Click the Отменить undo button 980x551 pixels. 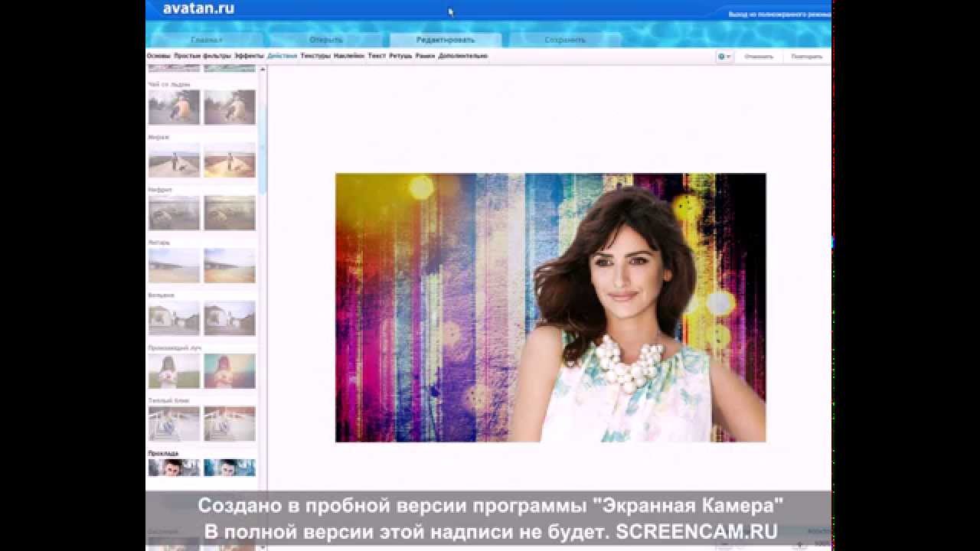coord(759,57)
